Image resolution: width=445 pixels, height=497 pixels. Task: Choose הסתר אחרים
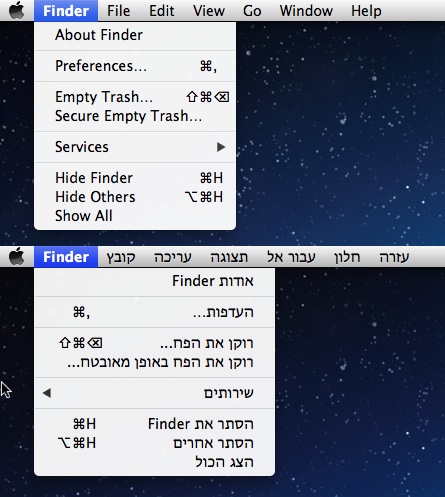click(x=155, y=443)
